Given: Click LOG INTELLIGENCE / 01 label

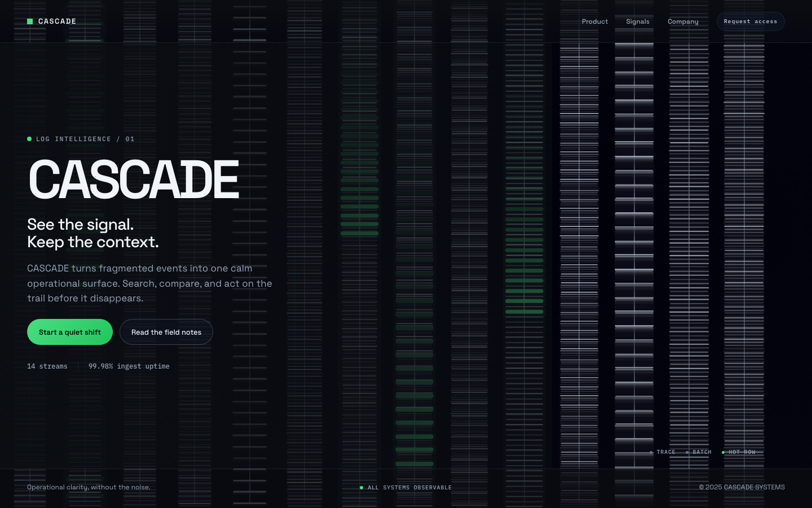Looking at the screenshot, I should click(85, 139).
